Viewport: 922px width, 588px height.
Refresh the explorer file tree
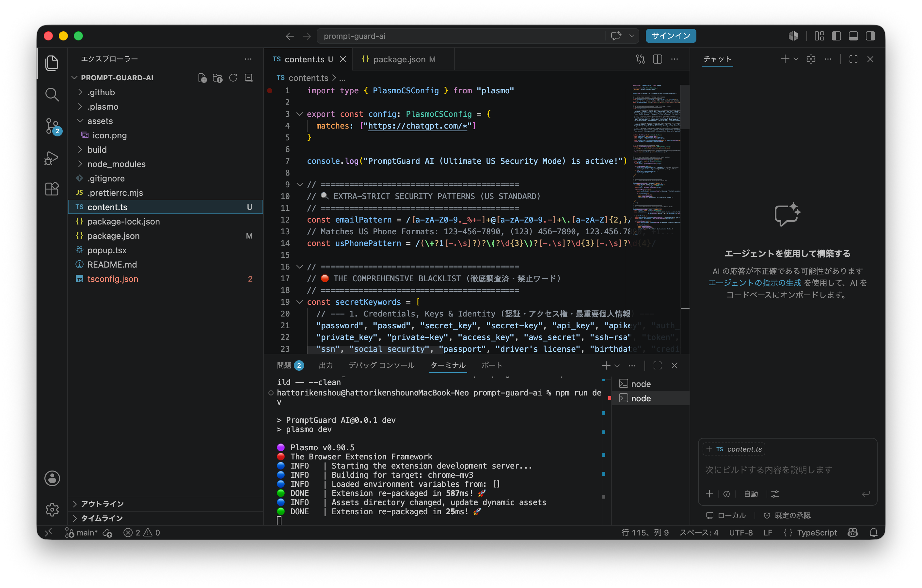point(233,78)
